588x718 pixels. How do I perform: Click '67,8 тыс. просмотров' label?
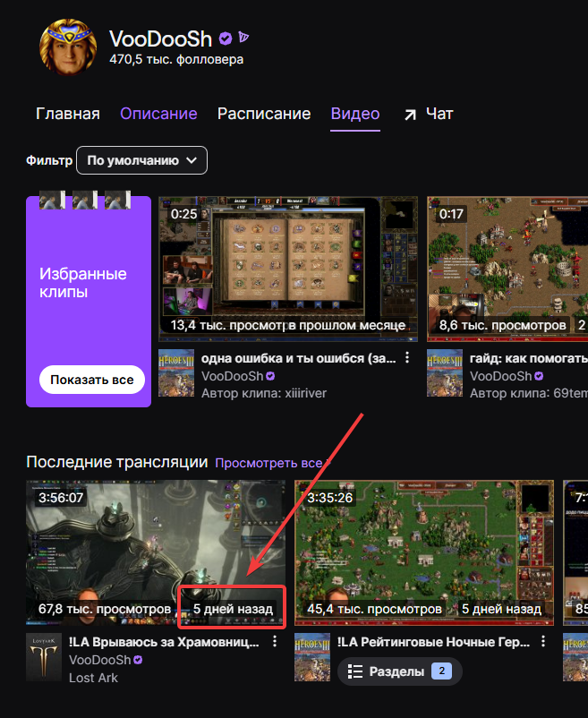pyautogui.click(x=105, y=609)
